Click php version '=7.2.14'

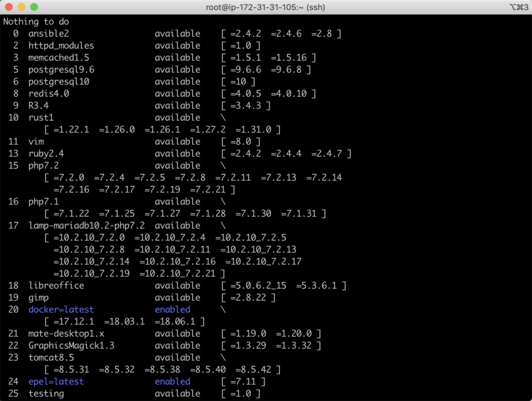[x=324, y=178]
